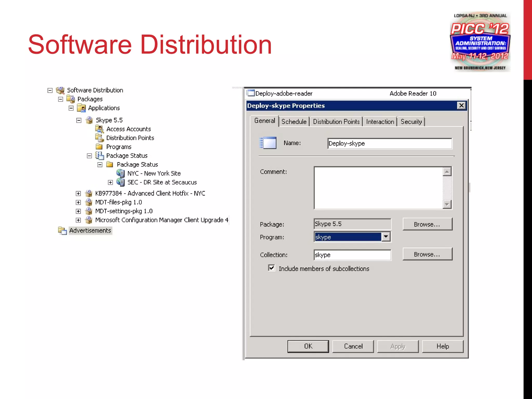The image size is (532, 399).
Task: Click the Software Distribution root node icon
Action: pos(60,90)
